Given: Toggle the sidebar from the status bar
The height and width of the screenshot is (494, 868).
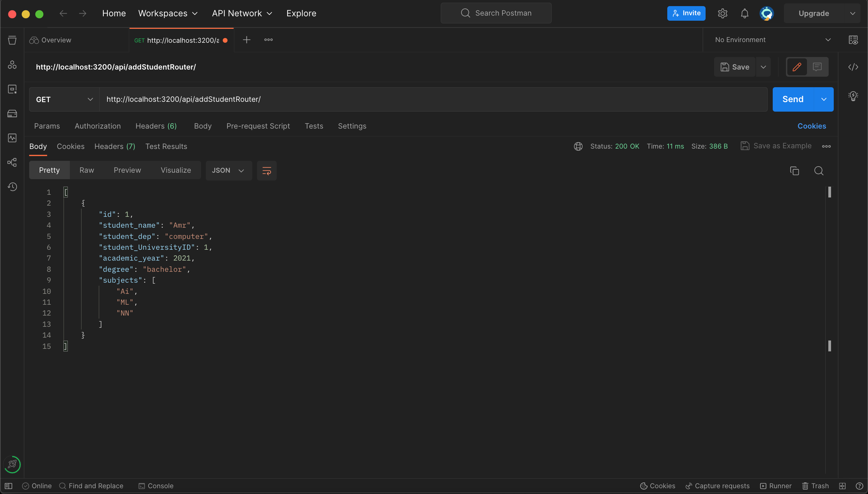Looking at the screenshot, I should [x=8, y=486].
